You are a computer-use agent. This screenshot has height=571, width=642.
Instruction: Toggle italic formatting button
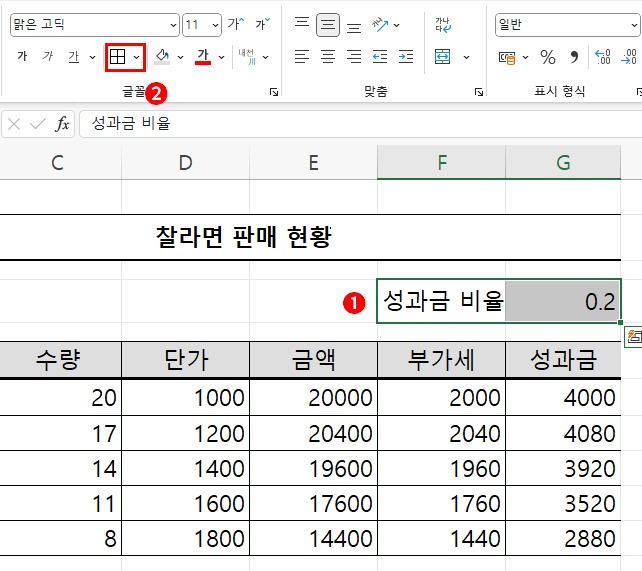(48, 56)
